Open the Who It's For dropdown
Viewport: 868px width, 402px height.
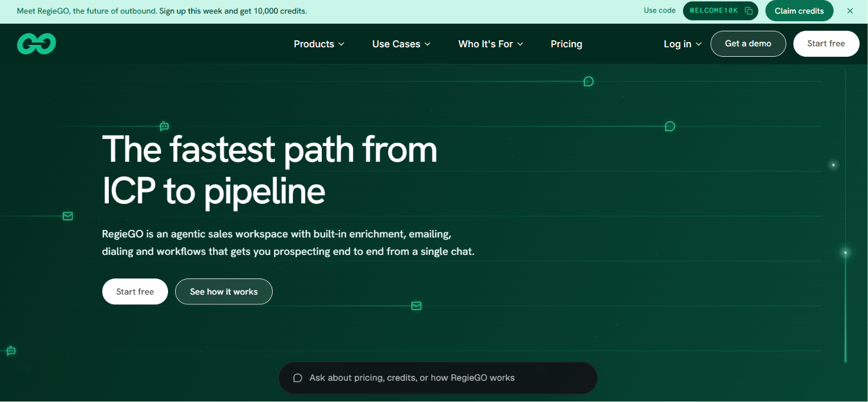[491, 44]
